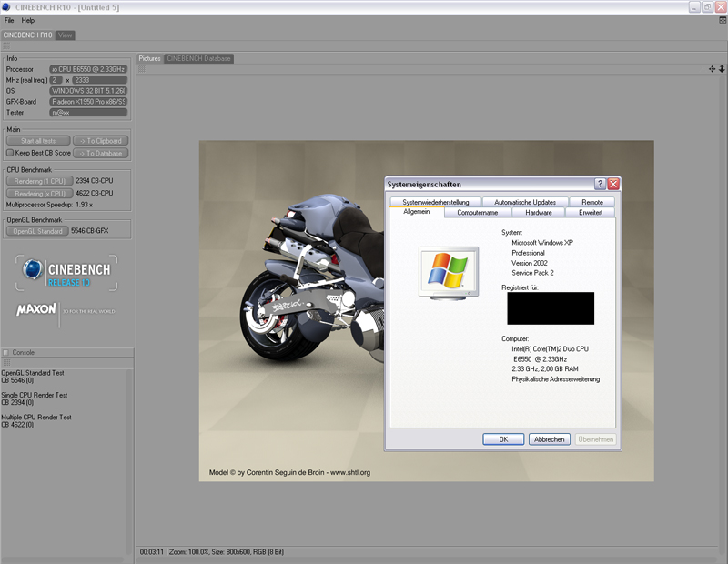Open the Remote tab
Viewport: 728px width, 564px height.
coord(592,202)
